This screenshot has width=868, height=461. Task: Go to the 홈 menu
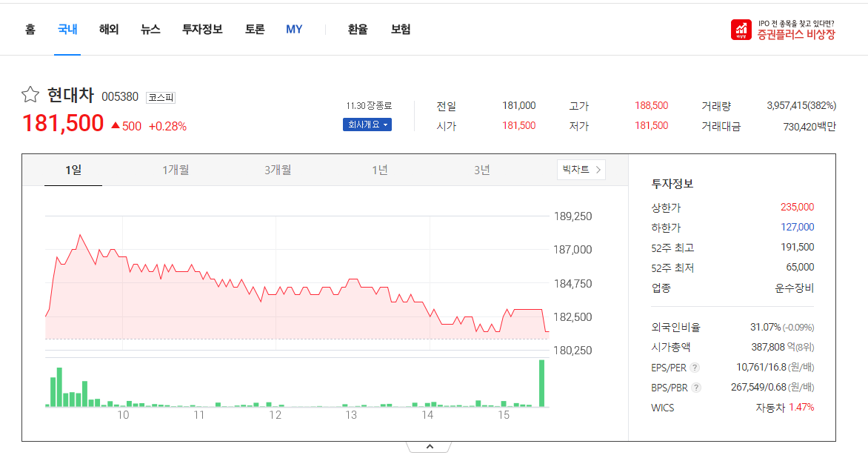(x=30, y=30)
